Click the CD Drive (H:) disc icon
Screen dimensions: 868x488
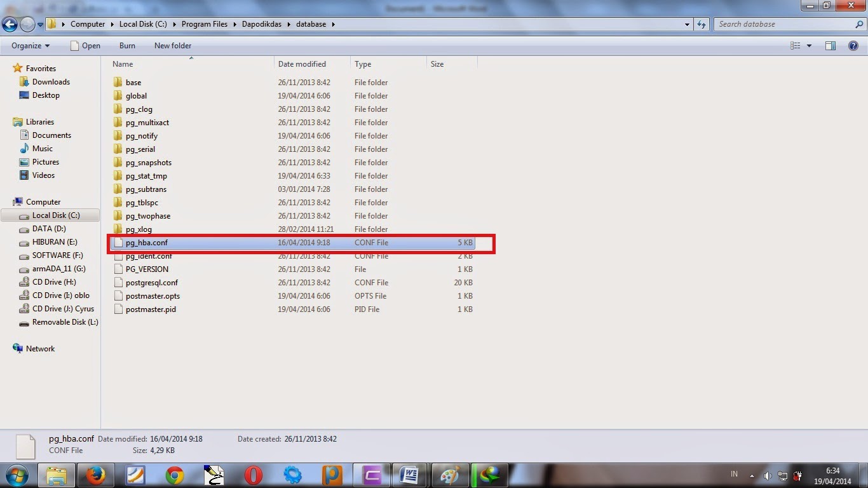24,282
